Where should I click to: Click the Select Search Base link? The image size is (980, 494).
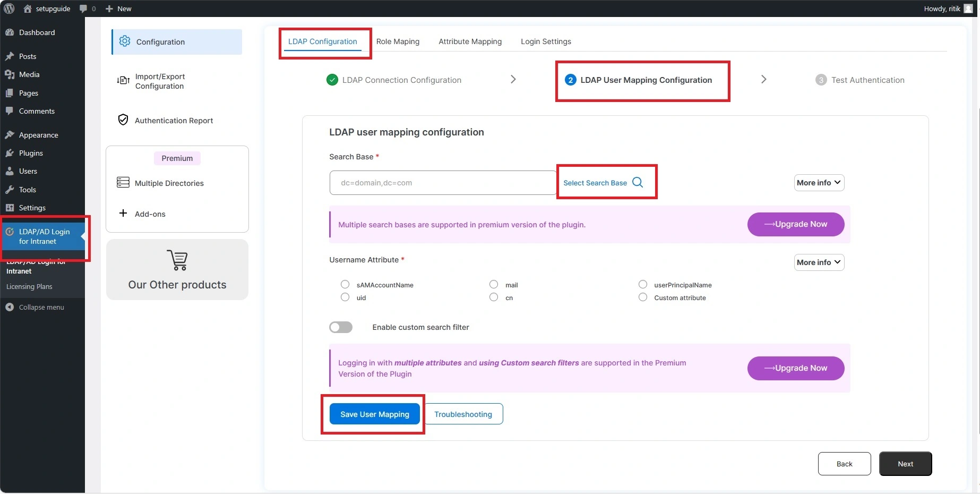pyautogui.click(x=595, y=183)
